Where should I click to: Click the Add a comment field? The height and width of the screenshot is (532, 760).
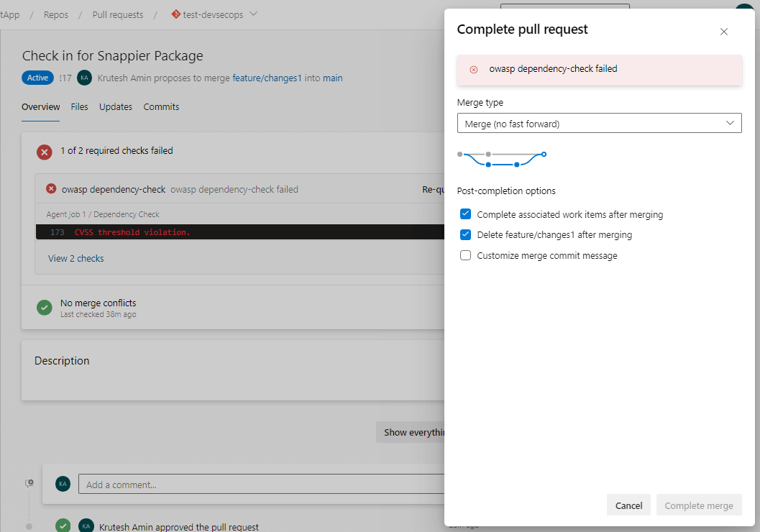click(259, 484)
